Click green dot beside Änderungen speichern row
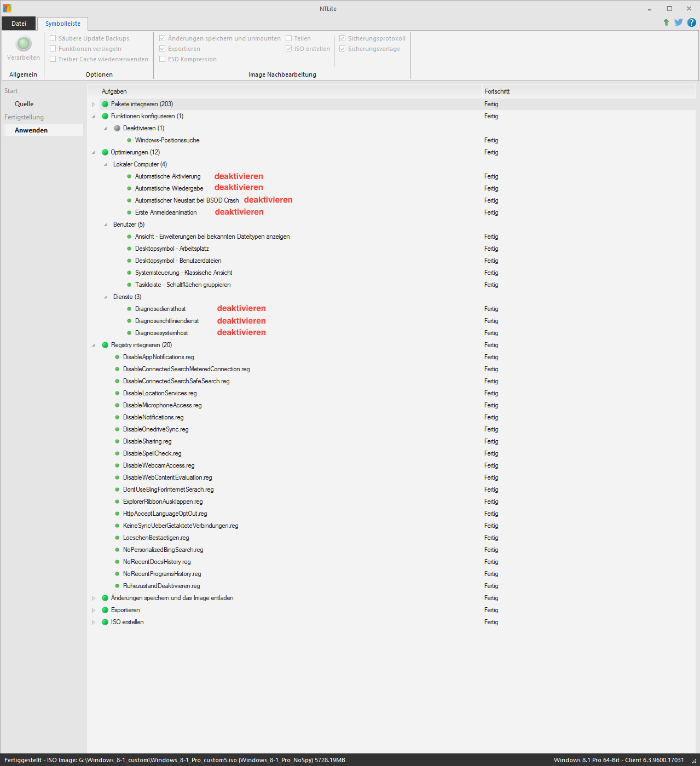 (x=105, y=598)
